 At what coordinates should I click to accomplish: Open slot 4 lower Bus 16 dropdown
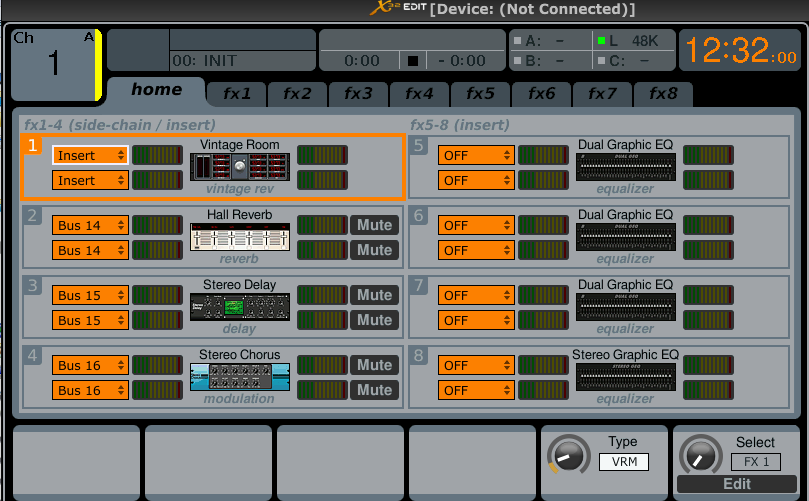pos(90,391)
